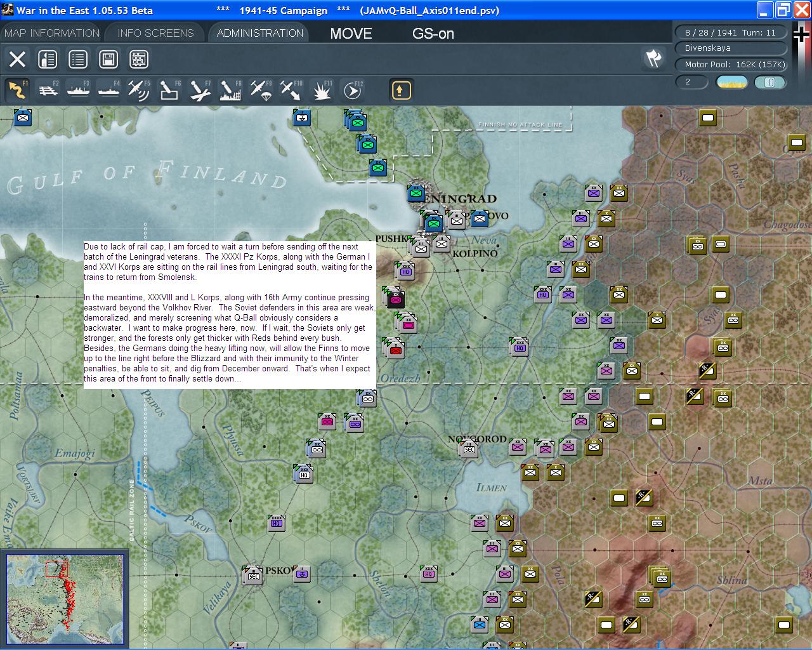
Task: Select the F10 air transfer mode icon
Action: click(x=291, y=90)
